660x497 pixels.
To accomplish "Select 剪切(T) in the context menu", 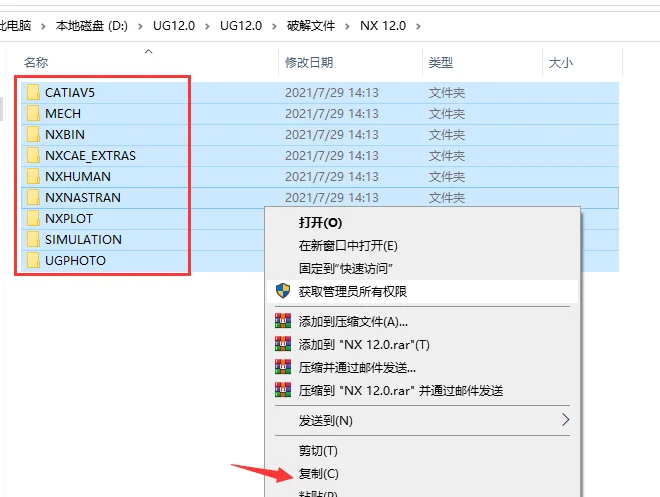I will tap(423, 451).
